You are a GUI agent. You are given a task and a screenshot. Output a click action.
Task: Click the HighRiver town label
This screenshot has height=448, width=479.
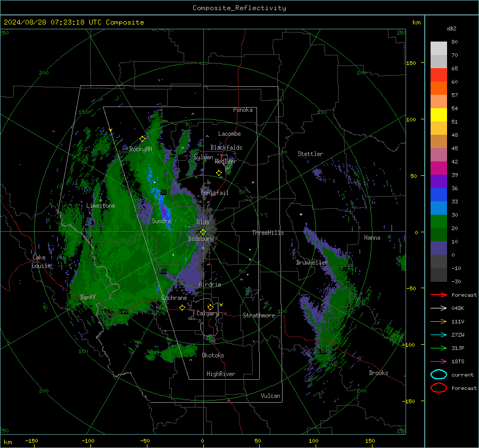click(x=221, y=374)
